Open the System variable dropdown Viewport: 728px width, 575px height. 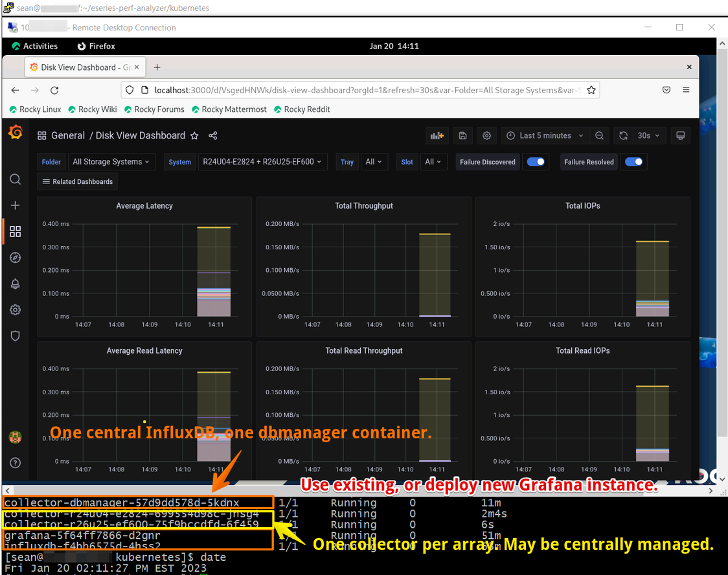(x=262, y=161)
